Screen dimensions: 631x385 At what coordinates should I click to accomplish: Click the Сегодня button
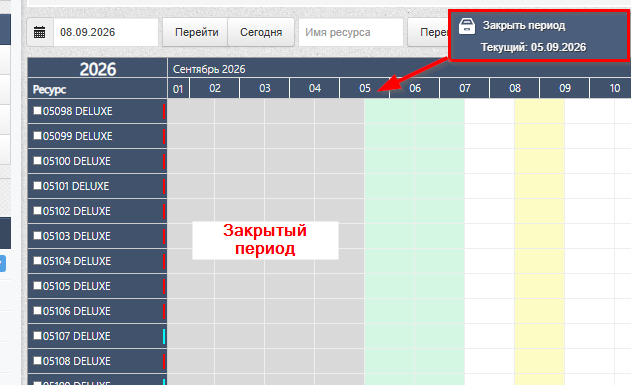[x=261, y=32]
